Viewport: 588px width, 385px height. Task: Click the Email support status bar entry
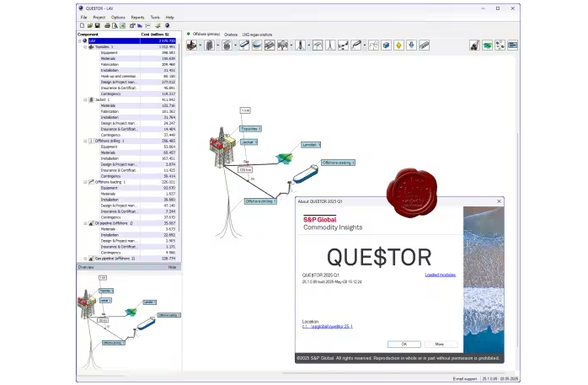pos(465,378)
